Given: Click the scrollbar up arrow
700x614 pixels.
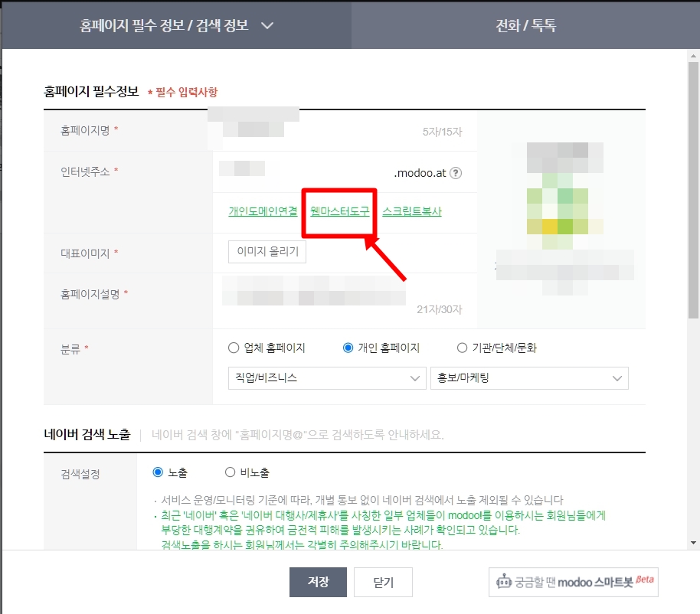Looking at the screenshot, I should point(693,56).
